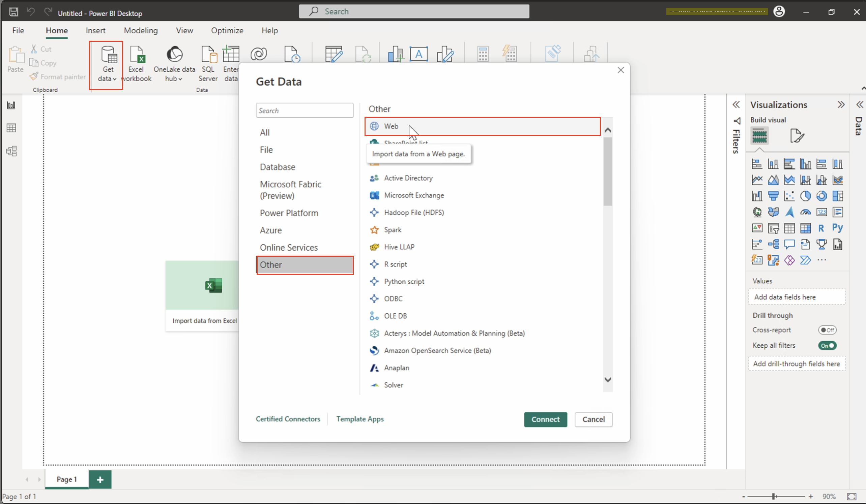Screen dimensions: 866x504
Task: Save the report with the disk icon
Action: tap(13, 12)
